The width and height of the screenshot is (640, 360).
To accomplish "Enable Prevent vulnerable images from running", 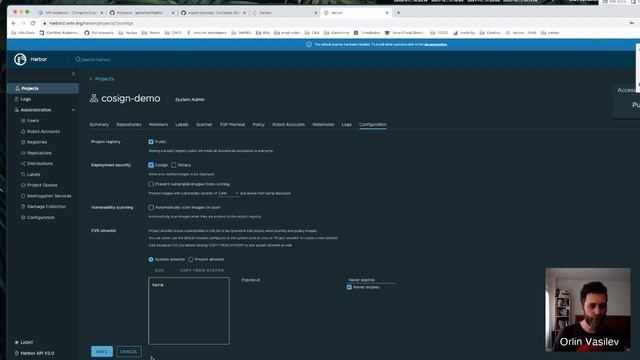I will point(151,184).
